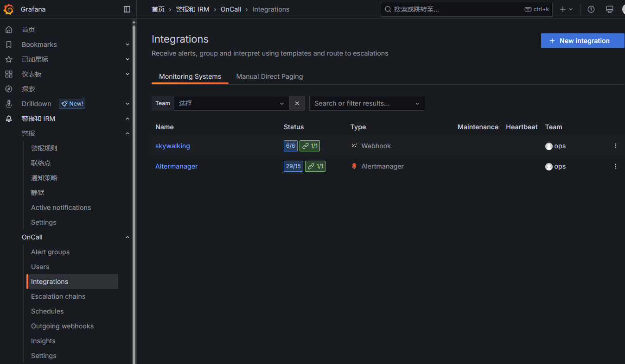Open Active notifications in the sidebar
The height and width of the screenshot is (364, 625).
(x=61, y=207)
